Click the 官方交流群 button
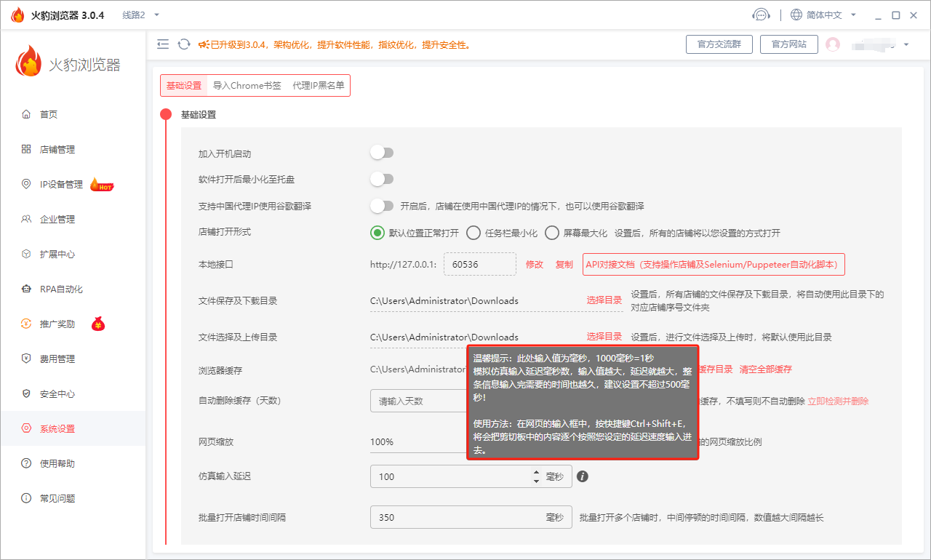 [719, 44]
